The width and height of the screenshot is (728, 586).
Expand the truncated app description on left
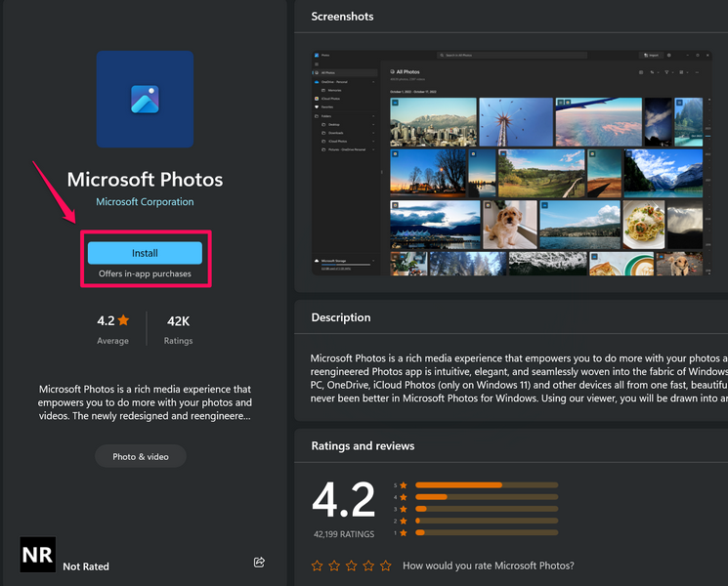145,402
